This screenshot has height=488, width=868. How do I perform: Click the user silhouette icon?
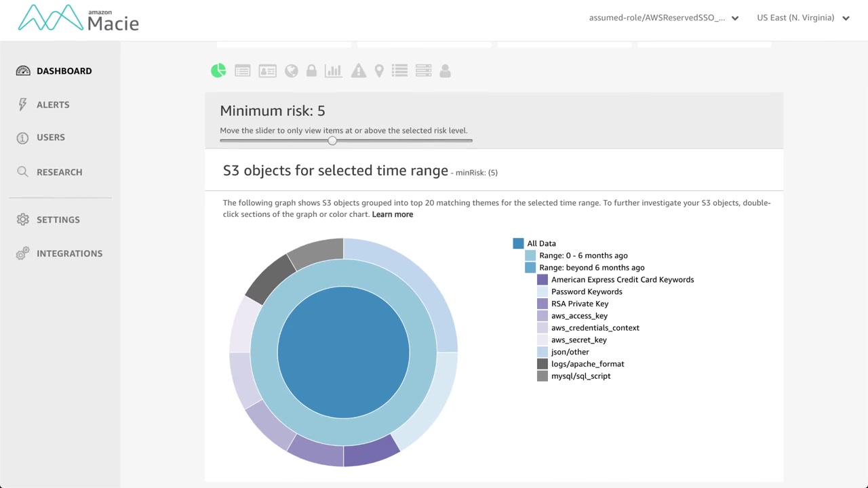(x=445, y=70)
